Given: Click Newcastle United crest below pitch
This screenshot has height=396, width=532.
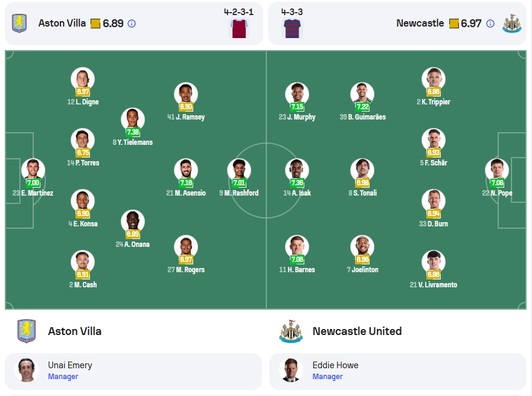Looking at the screenshot, I should [x=291, y=331].
